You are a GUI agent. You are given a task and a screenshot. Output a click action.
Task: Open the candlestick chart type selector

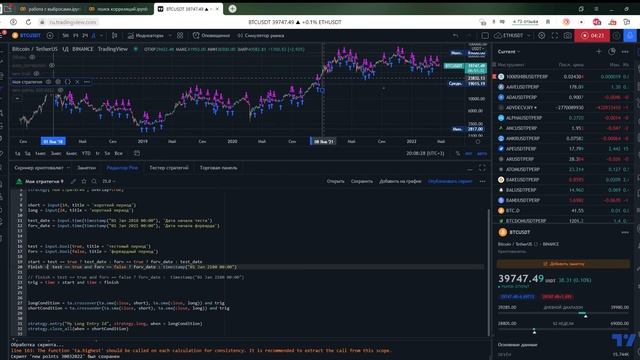pyautogui.click(x=115, y=36)
